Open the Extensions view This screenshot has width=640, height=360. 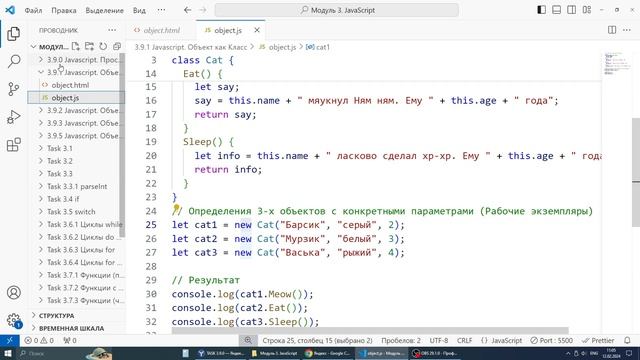(13, 144)
